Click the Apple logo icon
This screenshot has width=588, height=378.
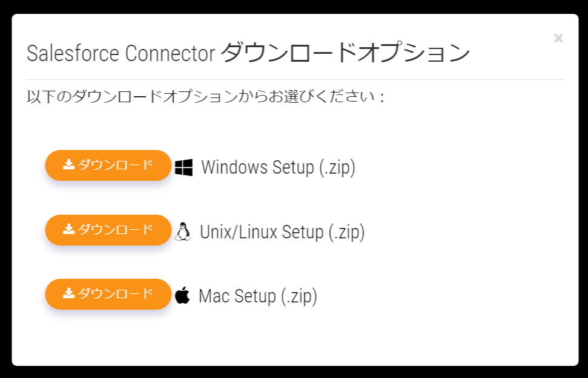(x=182, y=296)
